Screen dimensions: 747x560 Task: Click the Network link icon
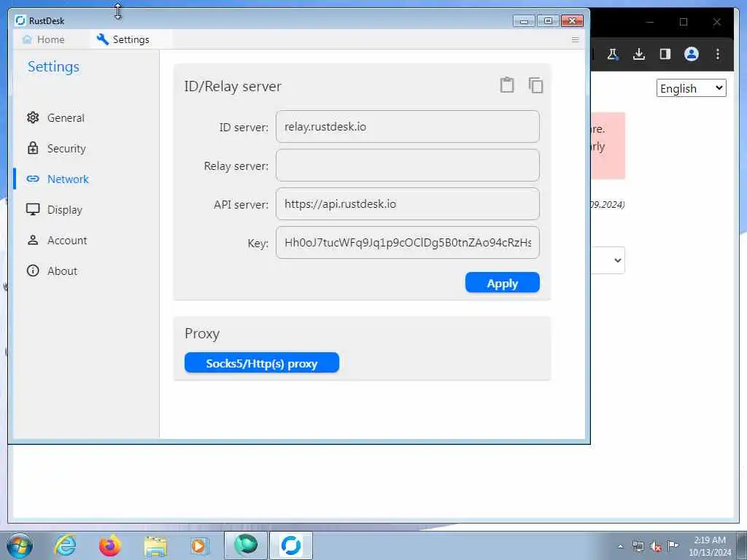click(x=33, y=179)
